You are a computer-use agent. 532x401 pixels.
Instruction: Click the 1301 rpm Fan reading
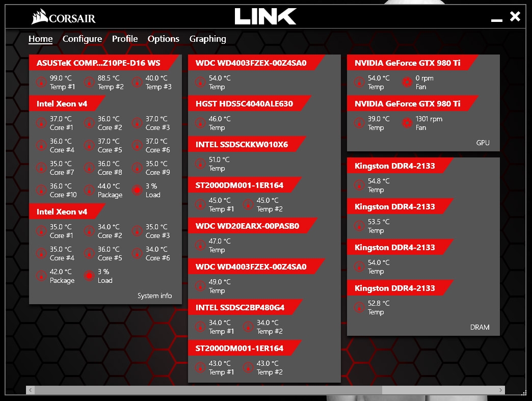429,123
